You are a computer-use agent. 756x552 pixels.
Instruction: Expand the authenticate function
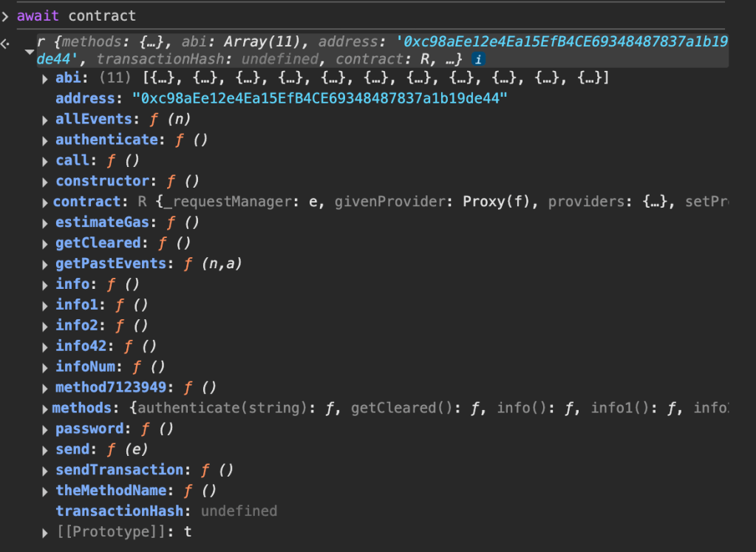coord(47,140)
